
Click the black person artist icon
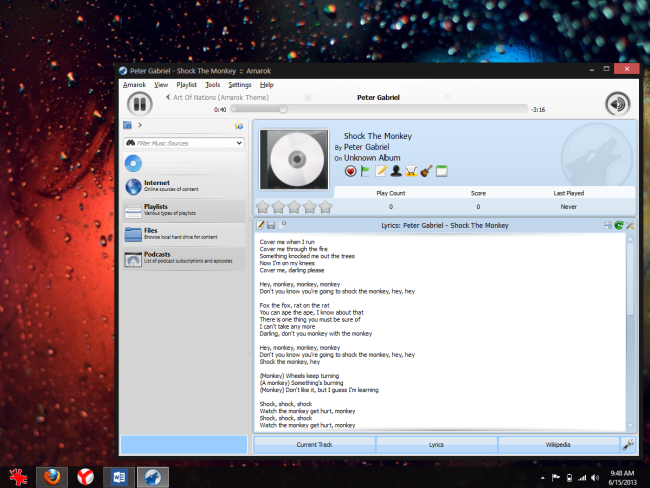tap(396, 171)
